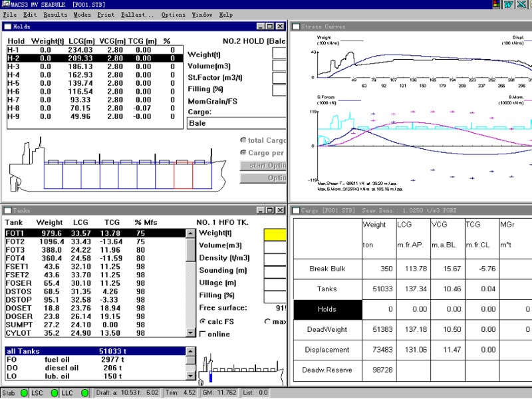Click the Word icon in the title bar
This screenshot has width=532, height=399.
[508, 5]
